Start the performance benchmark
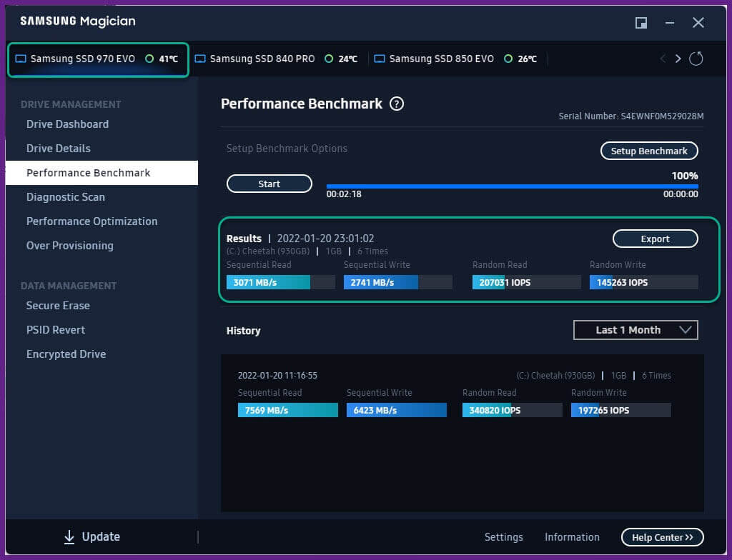The width and height of the screenshot is (732, 560). (269, 184)
